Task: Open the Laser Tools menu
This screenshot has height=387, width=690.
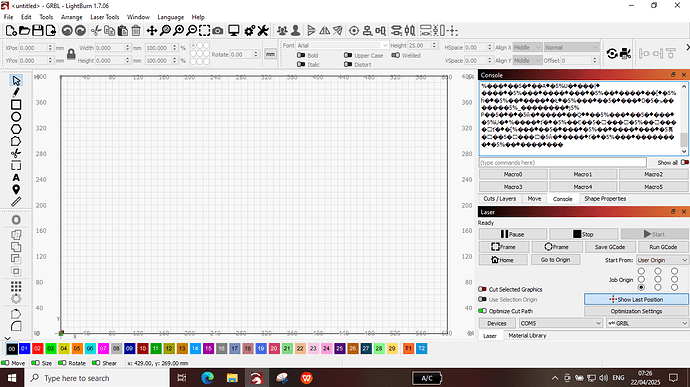Action: (x=105, y=17)
